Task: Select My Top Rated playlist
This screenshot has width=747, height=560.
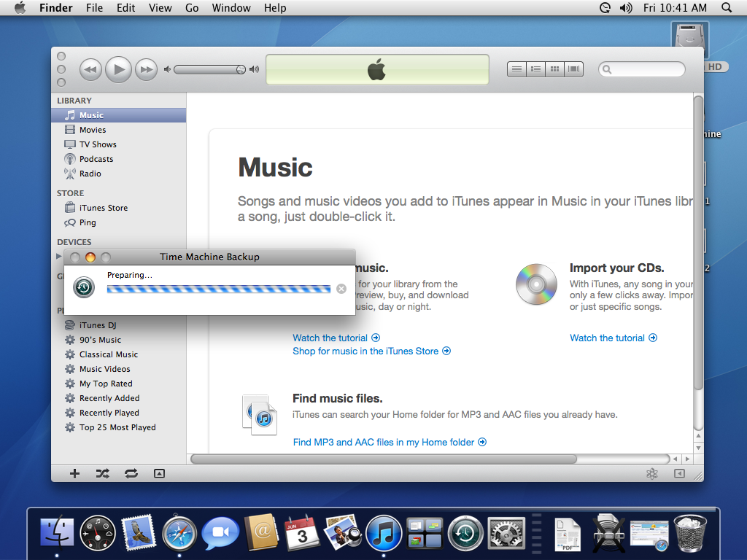Action: (119, 384)
